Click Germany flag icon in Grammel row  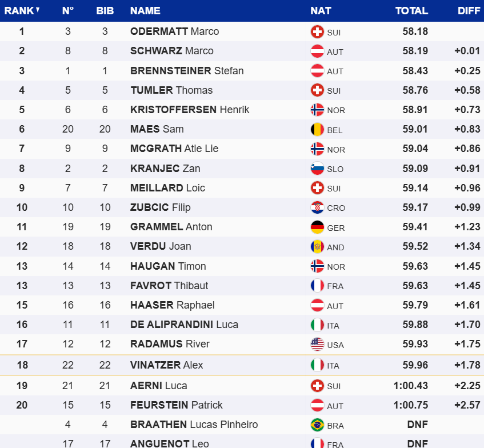tap(317, 227)
